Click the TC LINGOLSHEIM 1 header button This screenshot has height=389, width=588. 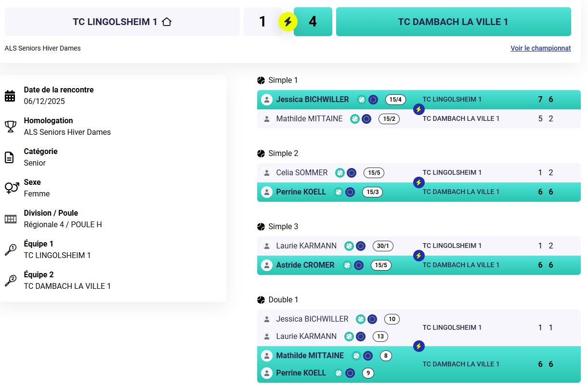click(122, 22)
